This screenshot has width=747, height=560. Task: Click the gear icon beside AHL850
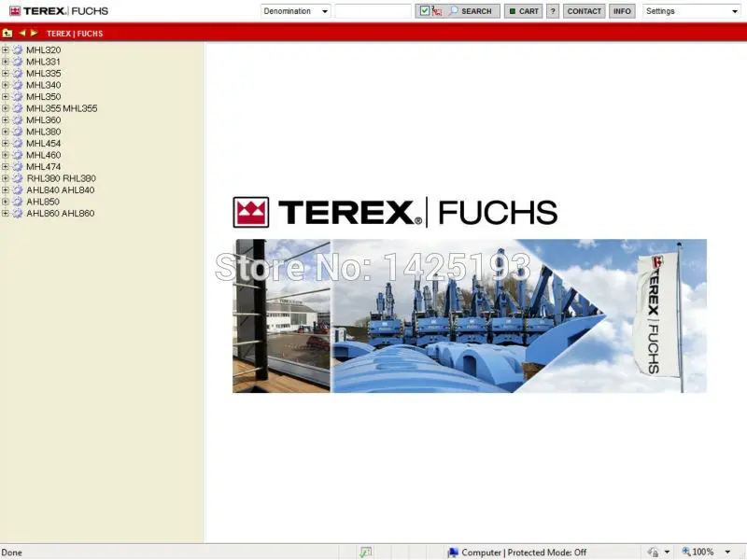pos(17,202)
